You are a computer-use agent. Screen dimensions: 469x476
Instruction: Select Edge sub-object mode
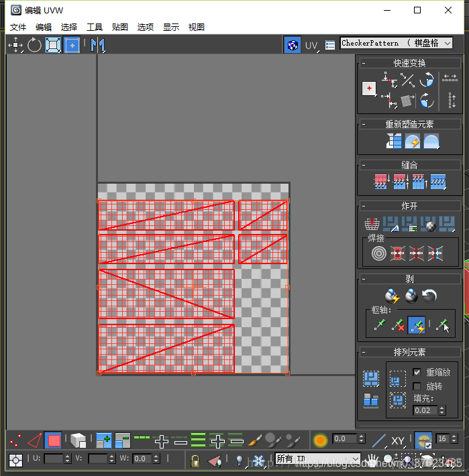(34, 440)
